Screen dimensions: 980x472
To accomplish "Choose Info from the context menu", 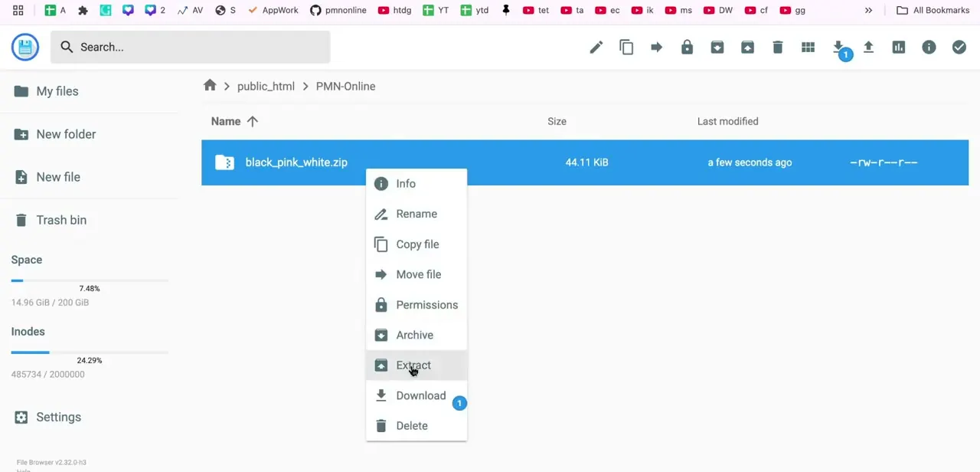I will [416, 184].
